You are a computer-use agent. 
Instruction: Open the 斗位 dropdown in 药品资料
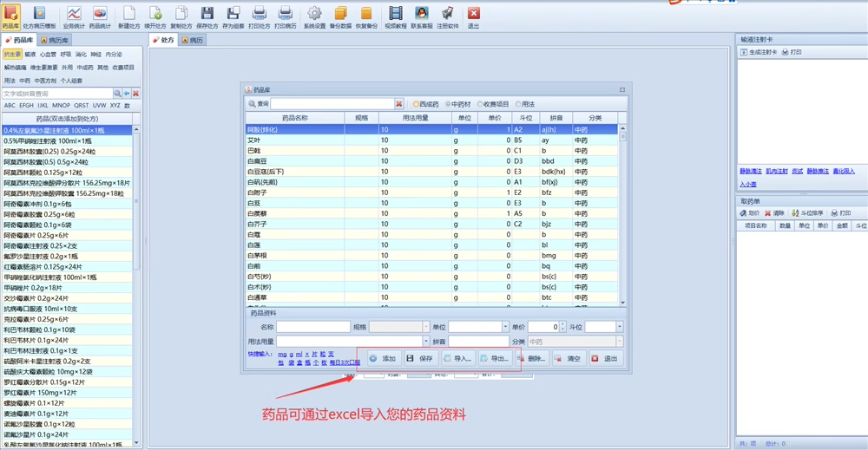620,327
